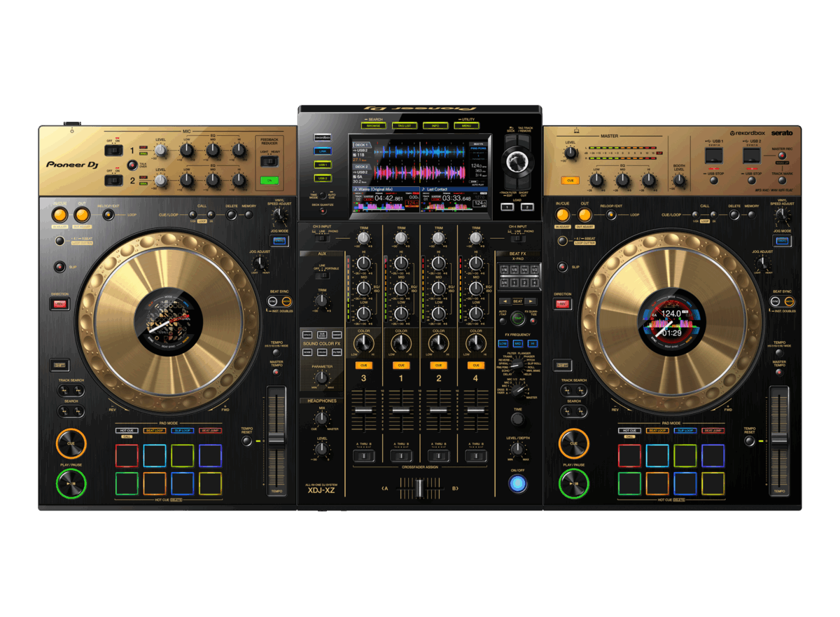Flip the CH 3 INPUT selector switch
The width and height of the screenshot is (840, 617).
321,239
